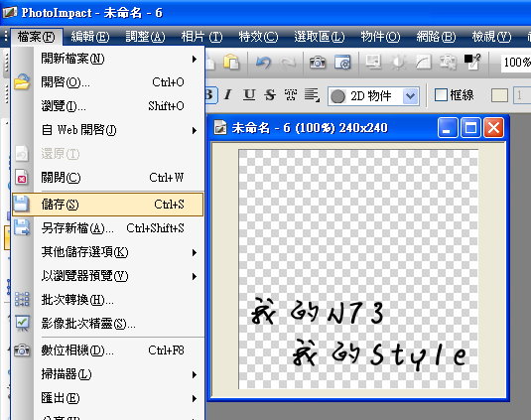The width and height of the screenshot is (531, 420).
Task: Click the camera capture toolbar icon
Action: point(318,62)
